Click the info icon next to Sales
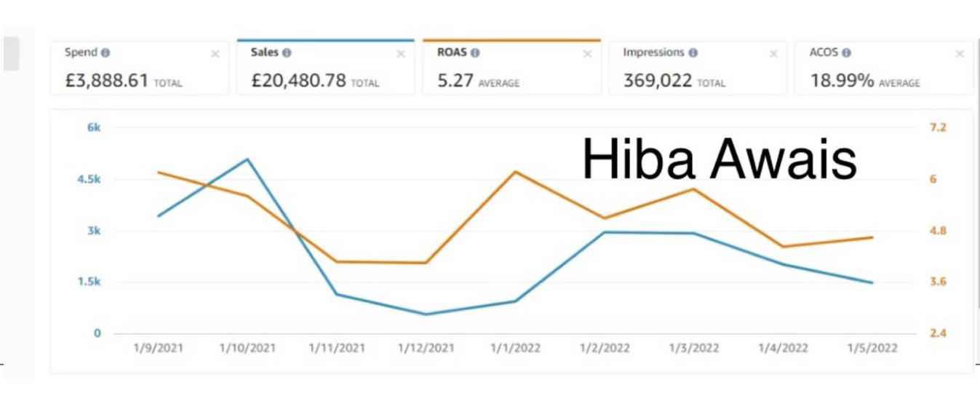 [287, 53]
